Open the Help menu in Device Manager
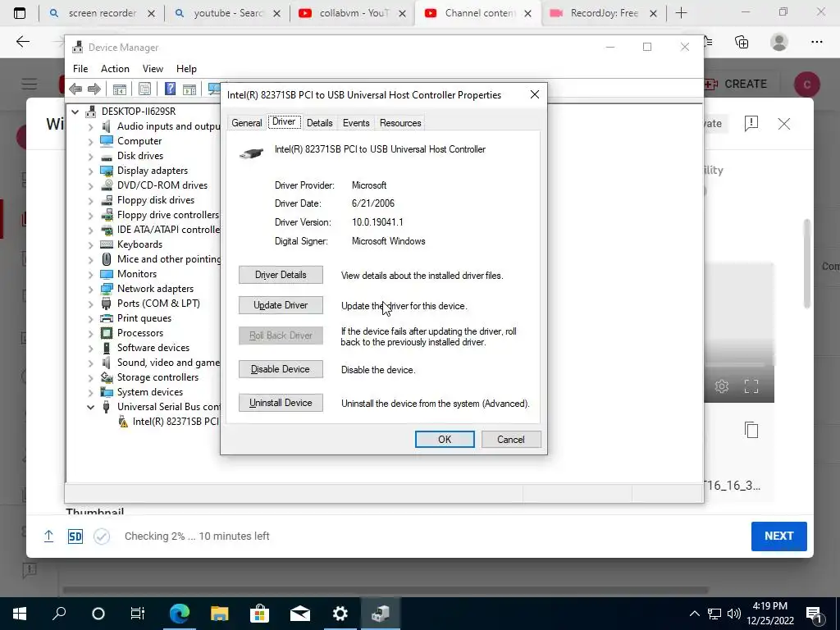Image resolution: width=840 pixels, height=630 pixels. [x=186, y=69]
